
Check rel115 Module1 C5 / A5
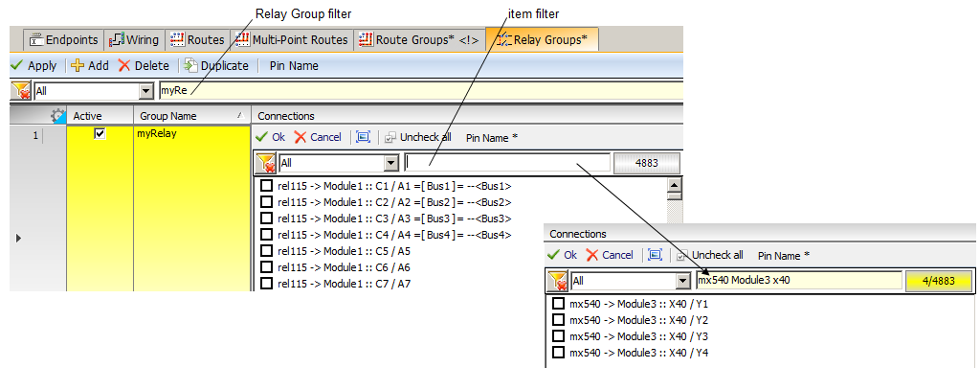266,250
